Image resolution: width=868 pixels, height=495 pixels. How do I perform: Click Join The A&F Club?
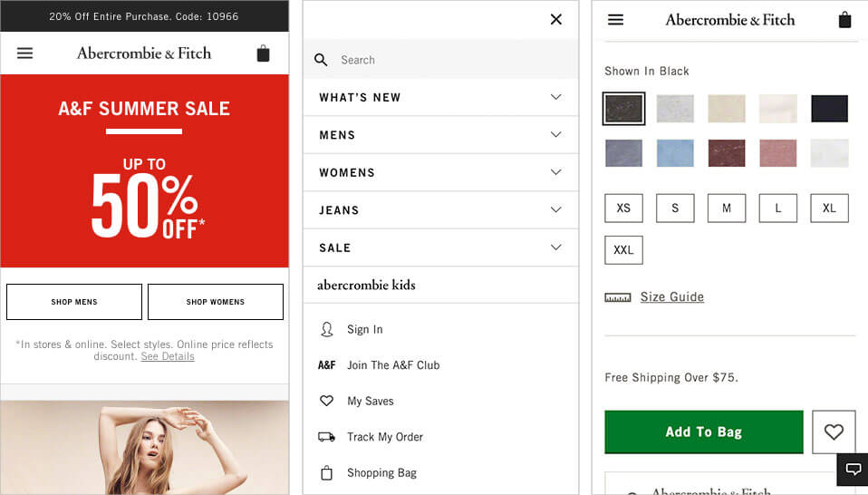(393, 365)
